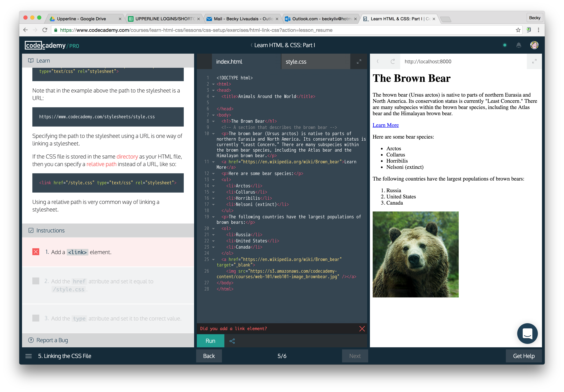Image resolution: width=564 pixels, height=392 pixels.
Task: Click the 5/6 progress indicator
Action: point(282,356)
